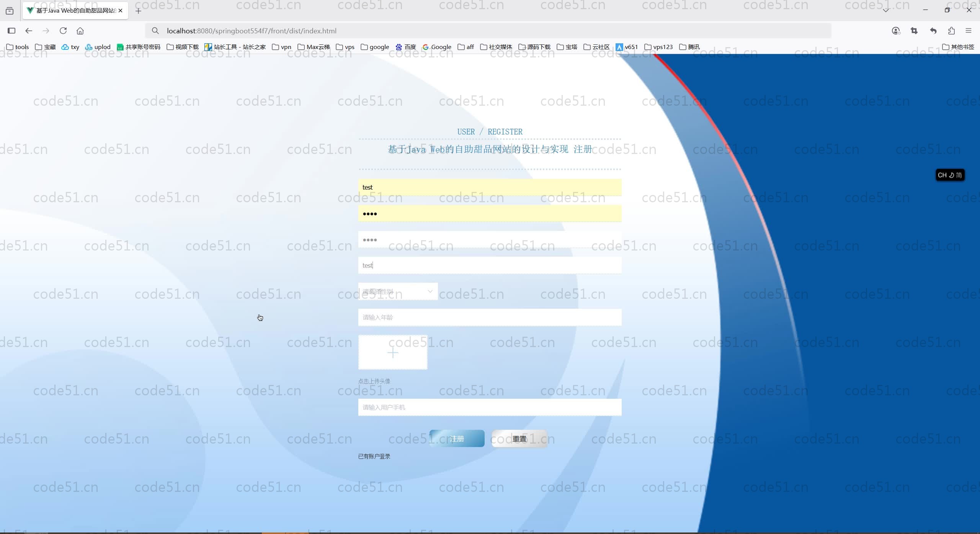
Task: Click the 重置 reset button
Action: tap(519, 439)
